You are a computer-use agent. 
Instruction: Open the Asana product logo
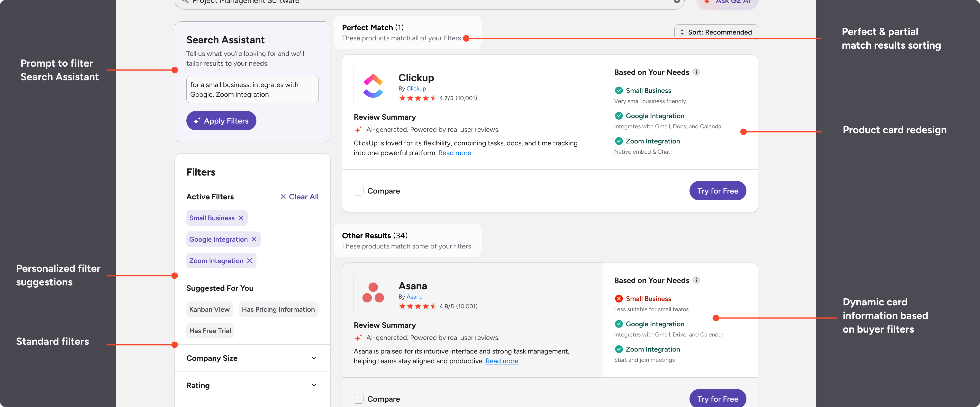[x=373, y=293]
